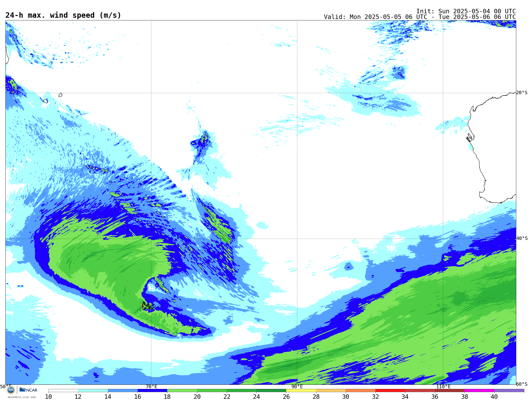Click the 60°S latitude label
The height and width of the screenshot is (400, 532).
click(x=522, y=384)
